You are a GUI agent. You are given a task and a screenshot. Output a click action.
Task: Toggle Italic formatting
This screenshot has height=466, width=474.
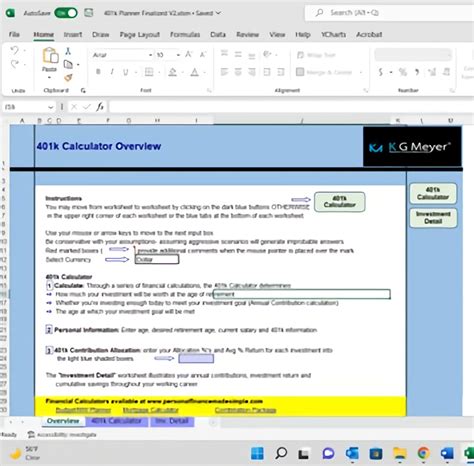(x=112, y=72)
